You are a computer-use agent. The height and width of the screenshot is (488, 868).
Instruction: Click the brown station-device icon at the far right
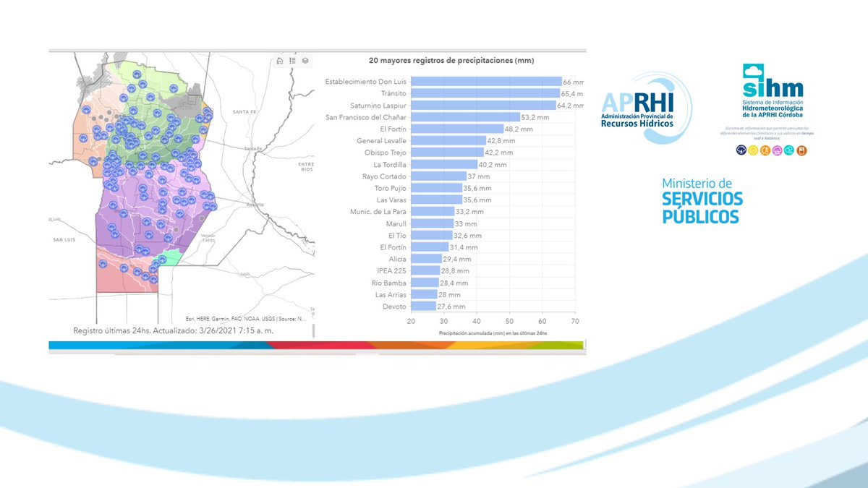point(801,150)
